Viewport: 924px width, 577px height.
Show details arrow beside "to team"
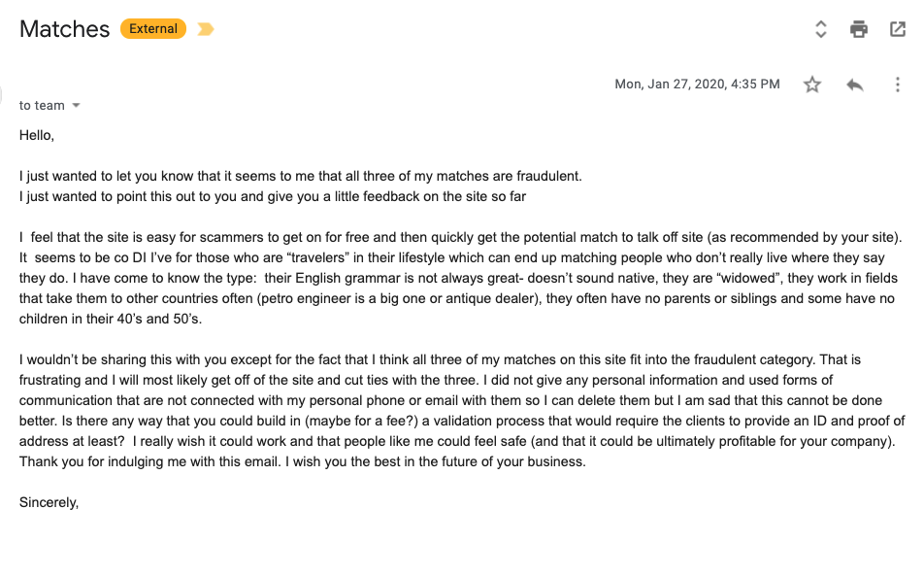pos(76,106)
